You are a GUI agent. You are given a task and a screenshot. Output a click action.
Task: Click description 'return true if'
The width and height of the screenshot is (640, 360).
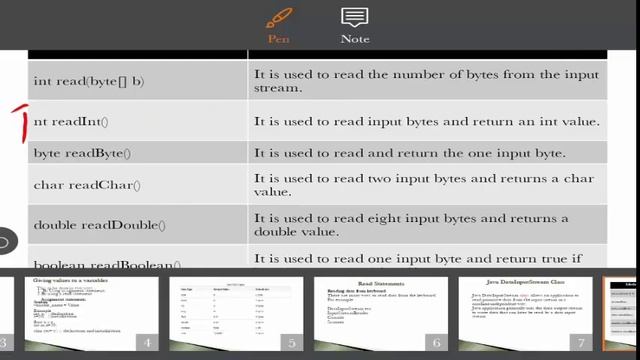428,257
